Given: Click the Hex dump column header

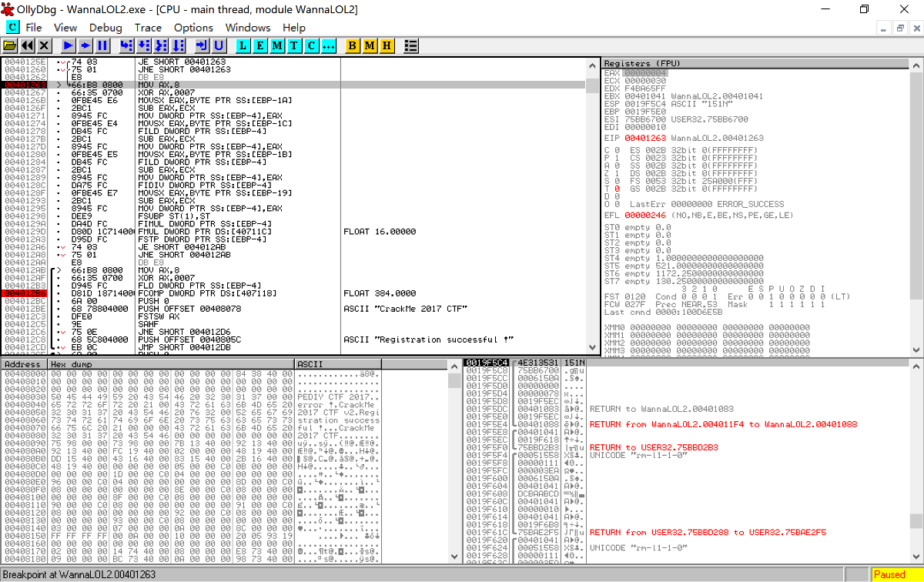Looking at the screenshot, I should [x=171, y=364].
